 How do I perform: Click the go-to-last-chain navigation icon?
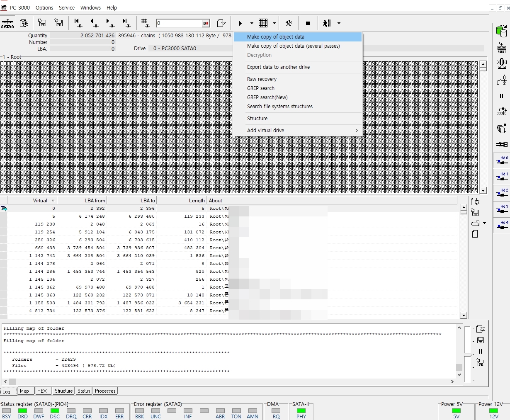[126, 23]
